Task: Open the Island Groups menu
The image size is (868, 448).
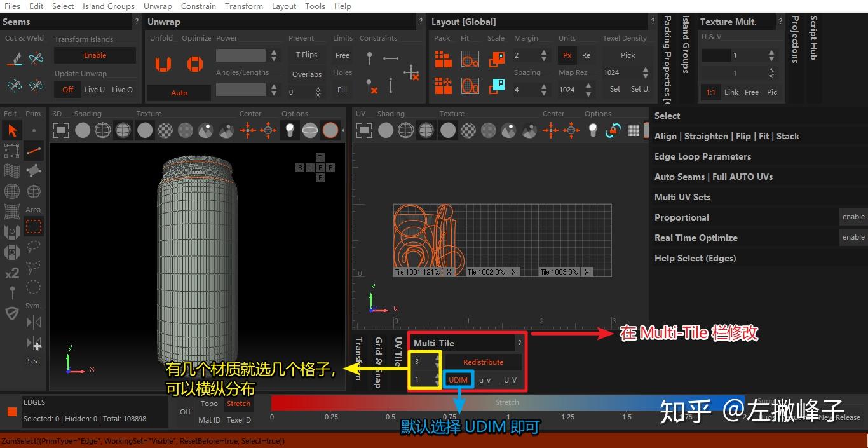Action: pyautogui.click(x=108, y=6)
